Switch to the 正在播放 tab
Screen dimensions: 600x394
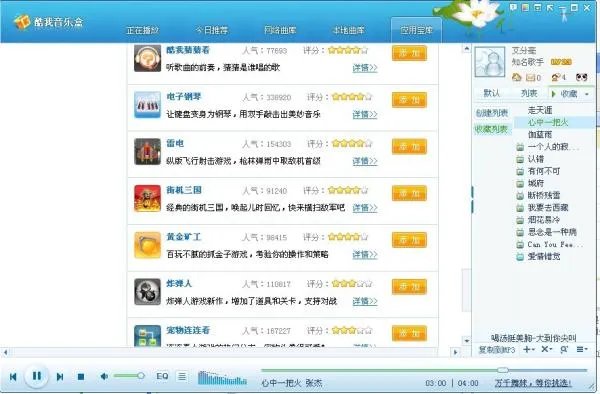(142, 30)
